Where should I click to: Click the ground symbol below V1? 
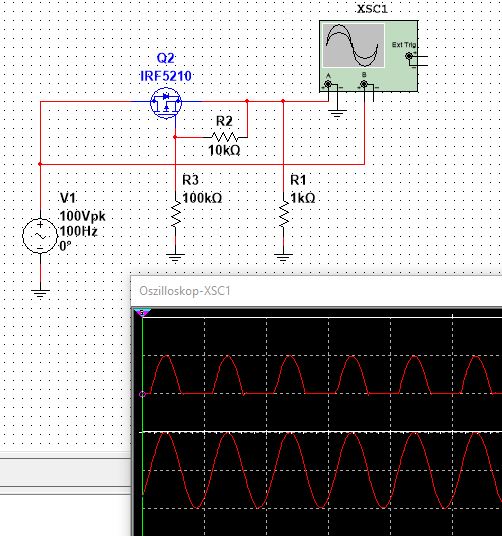(x=40, y=293)
